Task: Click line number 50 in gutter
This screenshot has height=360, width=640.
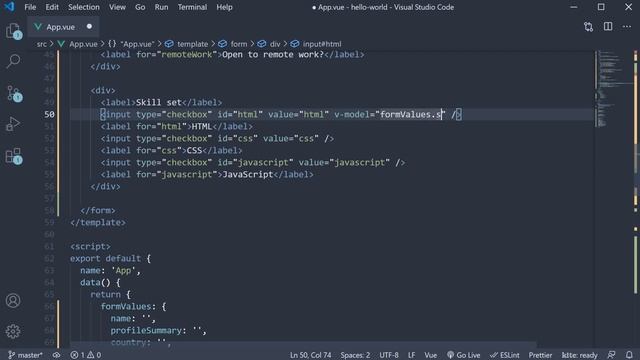Action: coord(49,115)
